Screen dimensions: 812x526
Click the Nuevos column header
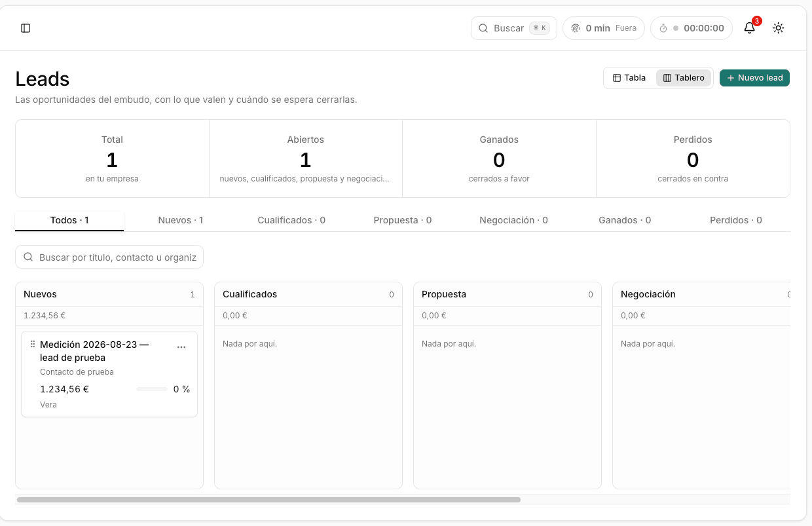click(x=109, y=294)
